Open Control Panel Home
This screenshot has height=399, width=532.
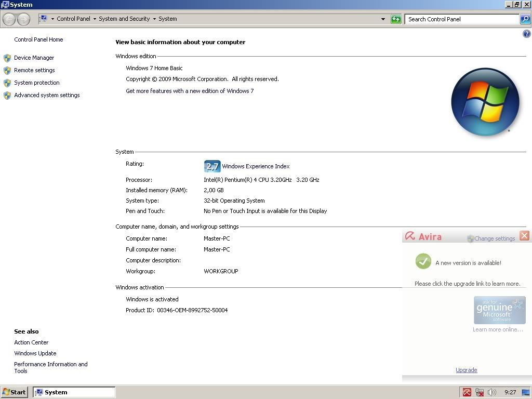(x=38, y=39)
